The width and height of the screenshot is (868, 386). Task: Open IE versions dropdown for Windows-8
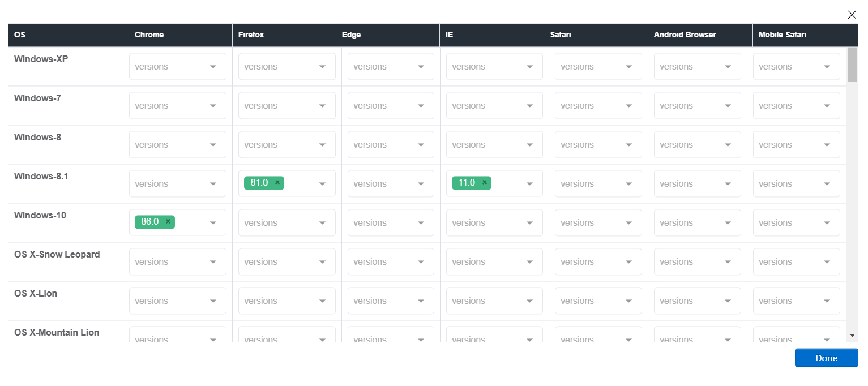(x=494, y=145)
